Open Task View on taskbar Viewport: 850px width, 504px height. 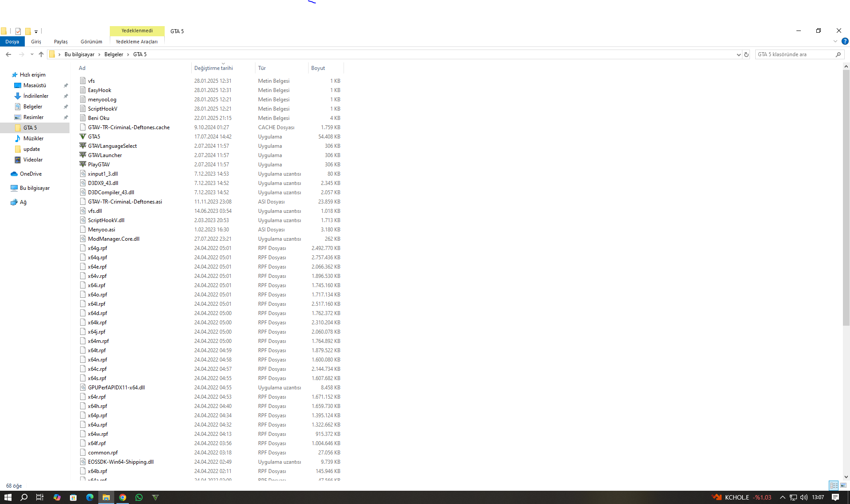point(40,497)
